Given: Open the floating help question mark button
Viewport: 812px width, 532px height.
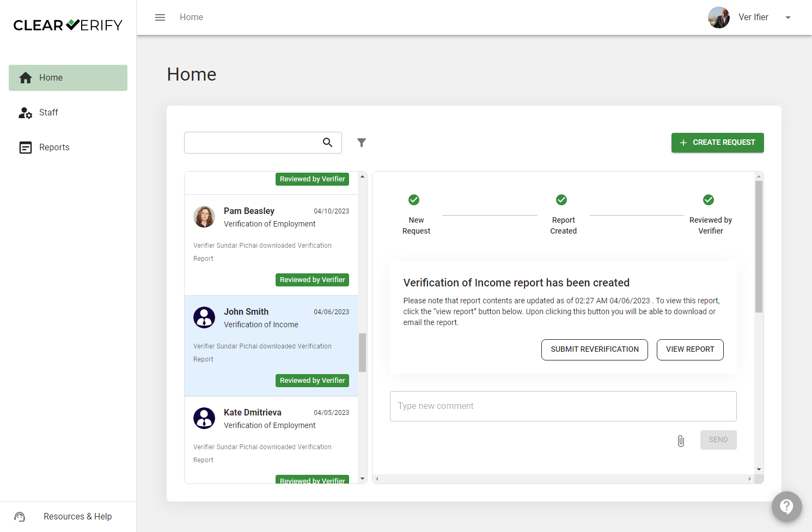Looking at the screenshot, I should [x=786, y=506].
